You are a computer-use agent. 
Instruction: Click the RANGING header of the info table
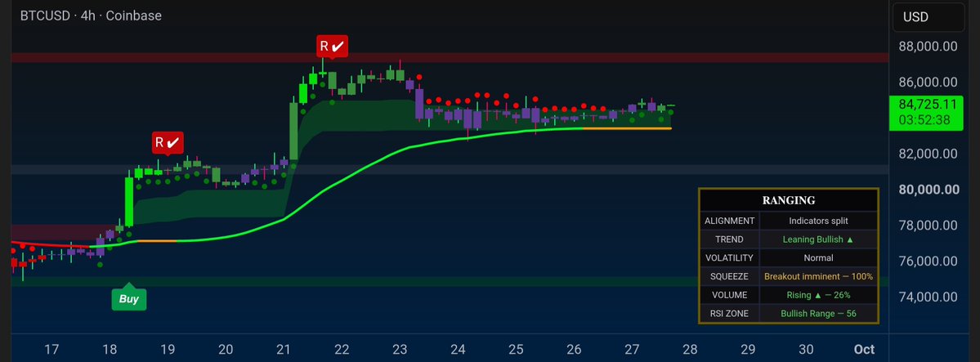coord(789,201)
